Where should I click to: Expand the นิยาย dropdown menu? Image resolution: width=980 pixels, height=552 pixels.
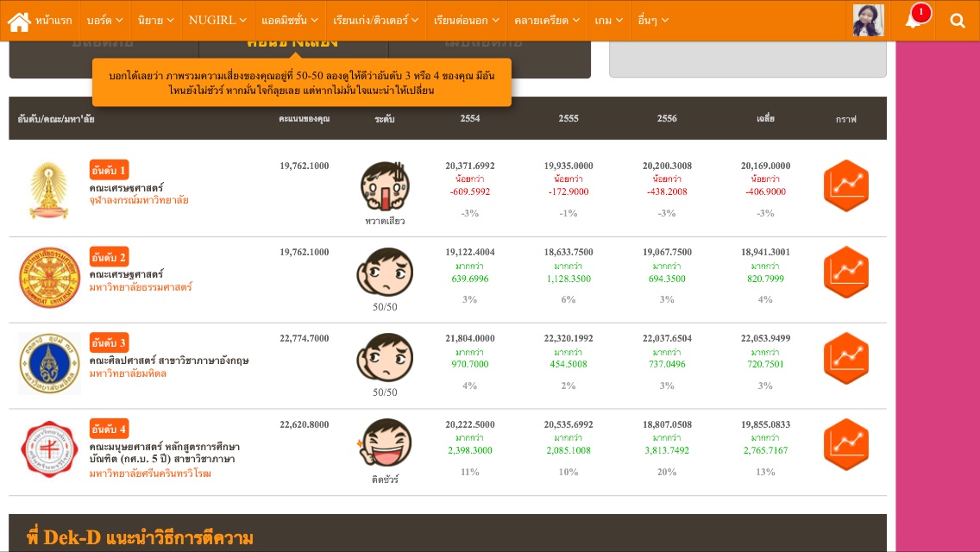click(155, 21)
